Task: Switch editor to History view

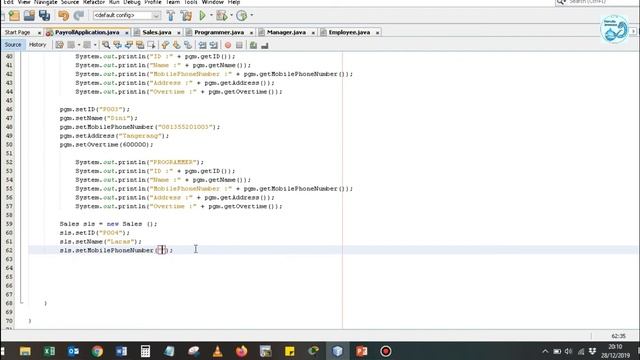Action: point(38,45)
